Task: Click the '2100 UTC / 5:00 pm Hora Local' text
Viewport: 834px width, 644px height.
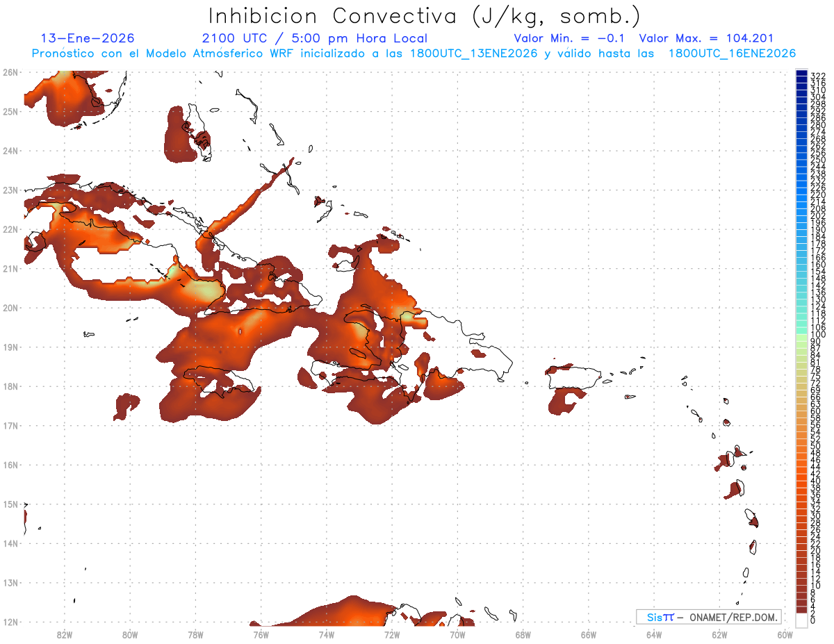Action: (315, 38)
